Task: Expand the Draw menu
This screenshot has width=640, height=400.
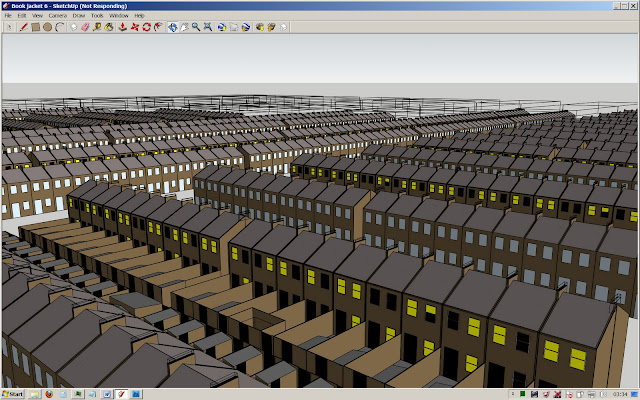Action: 80,16
